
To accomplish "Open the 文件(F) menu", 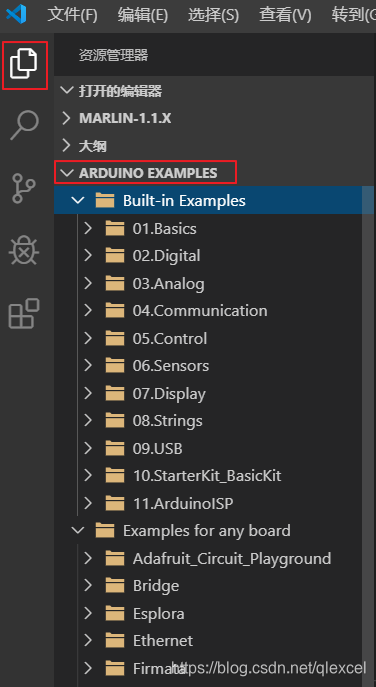I will click(72, 16).
